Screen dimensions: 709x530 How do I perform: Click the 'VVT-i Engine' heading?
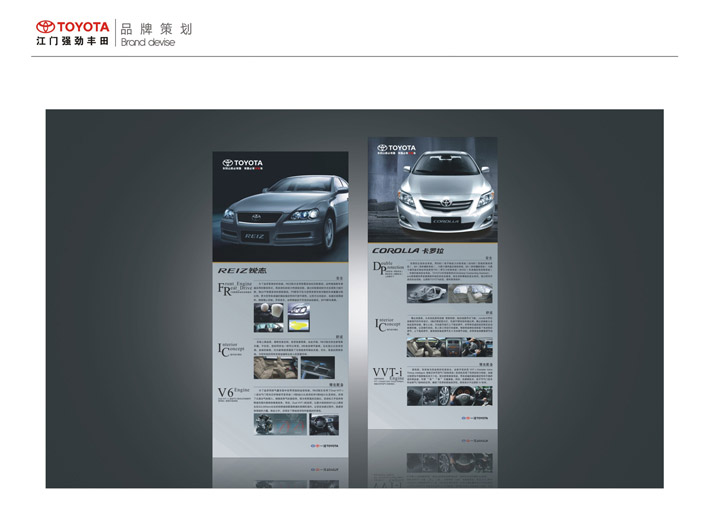coord(388,374)
